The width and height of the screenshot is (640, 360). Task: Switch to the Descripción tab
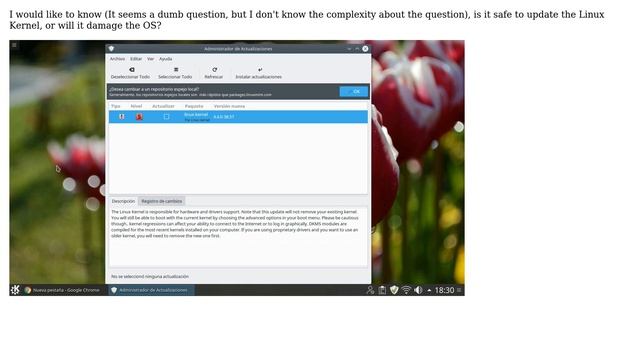123,201
